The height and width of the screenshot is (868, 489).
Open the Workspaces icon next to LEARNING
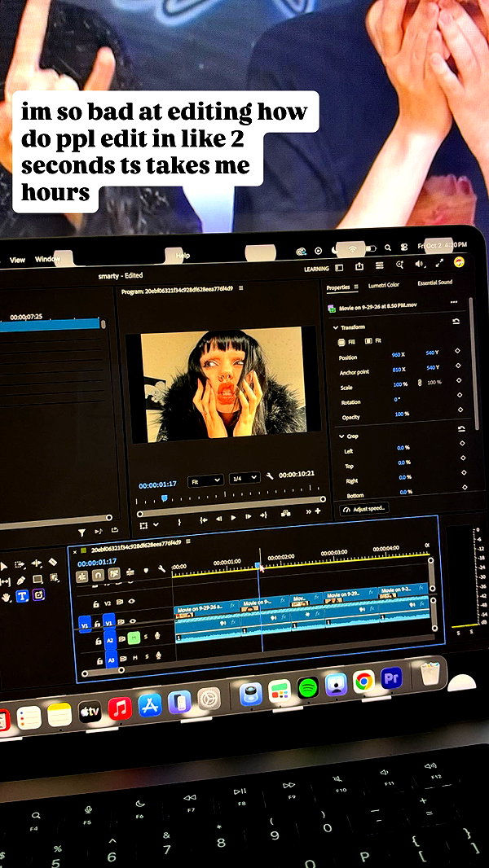[339, 267]
